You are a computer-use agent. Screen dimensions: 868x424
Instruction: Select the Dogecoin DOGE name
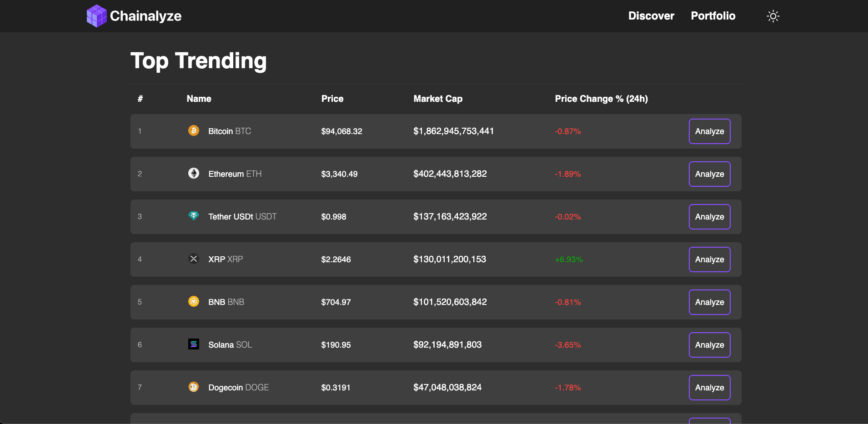(x=238, y=388)
